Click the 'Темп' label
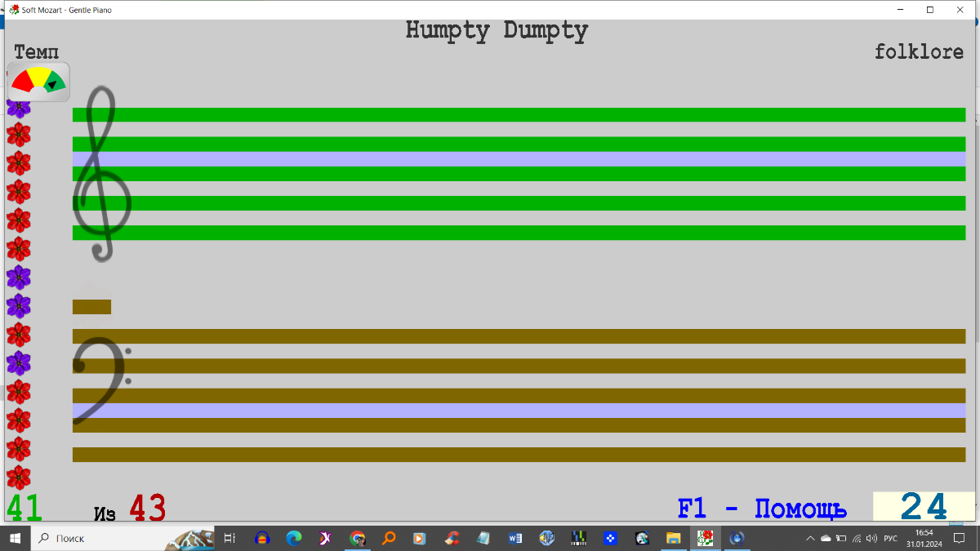The width and height of the screenshot is (980, 551). pyautogui.click(x=37, y=53)
